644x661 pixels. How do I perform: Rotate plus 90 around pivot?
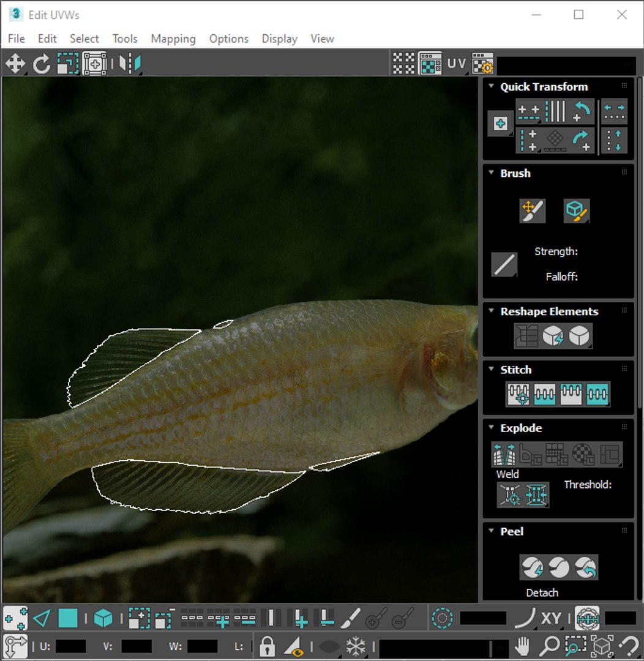pyautogui.click(x=582, y=140)
